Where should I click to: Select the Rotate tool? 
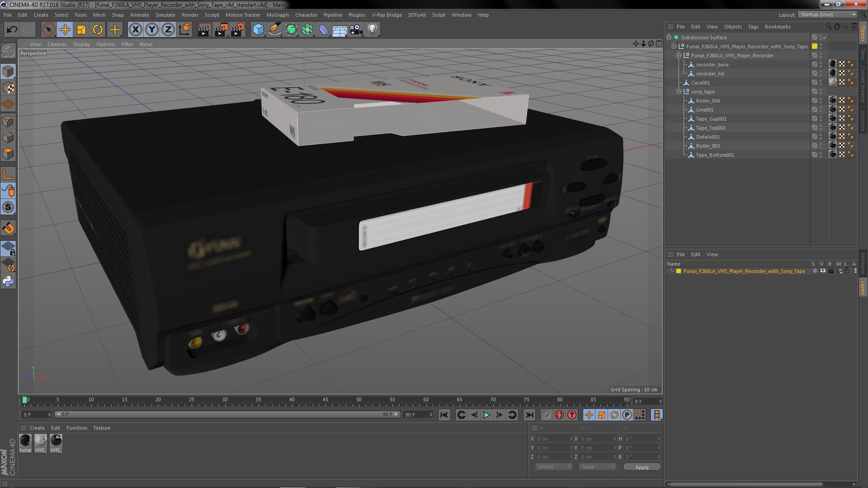click(x=98, y=30)
